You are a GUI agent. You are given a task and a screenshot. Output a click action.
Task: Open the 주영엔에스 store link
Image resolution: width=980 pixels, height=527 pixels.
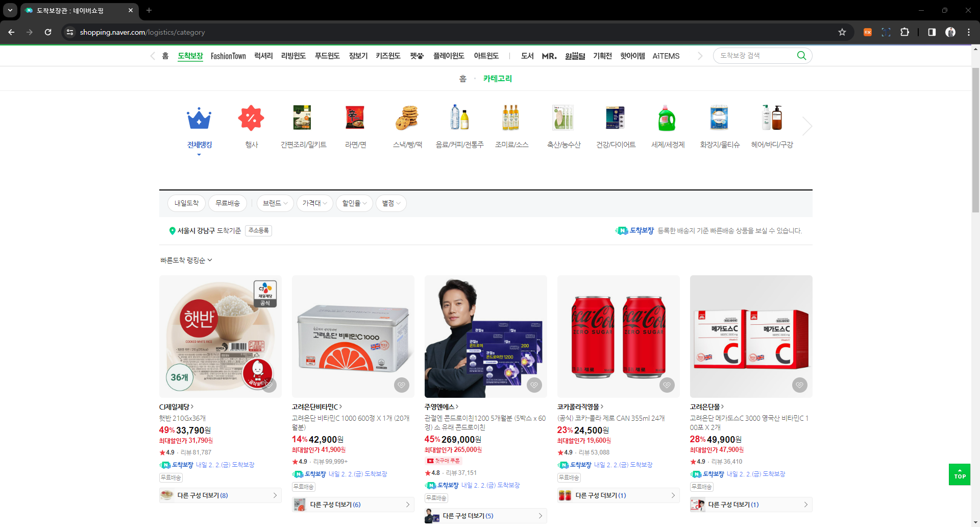tap(442, 407)
